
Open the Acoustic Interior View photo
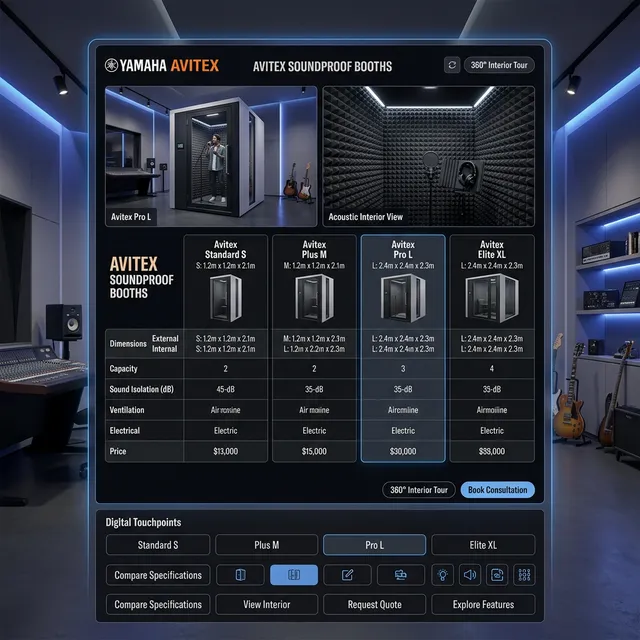(429, 156)
